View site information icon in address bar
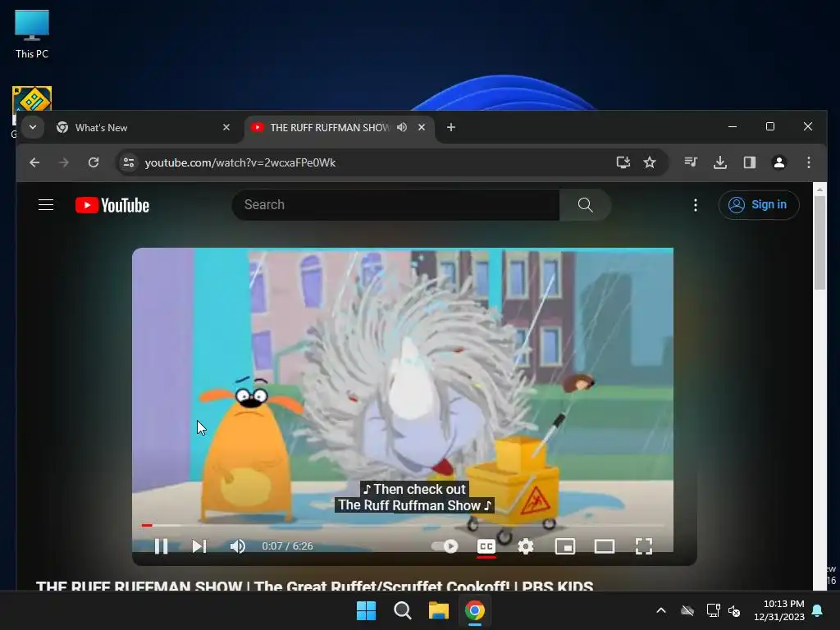This screenshot has width=840, height=630. (129, 162)
